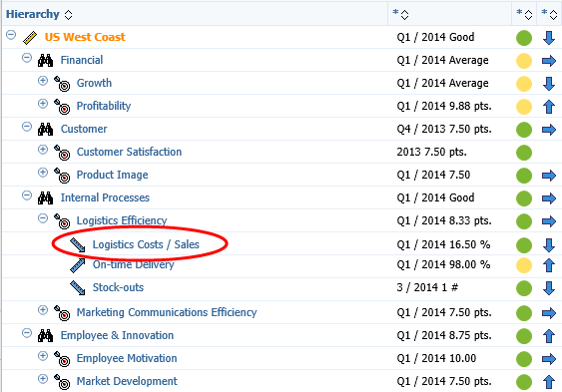The width and height of the screenshot is (562, 392).
Task: Click the value 'Q1 / 2014 10.00'
Action: (x=436, y=358)
